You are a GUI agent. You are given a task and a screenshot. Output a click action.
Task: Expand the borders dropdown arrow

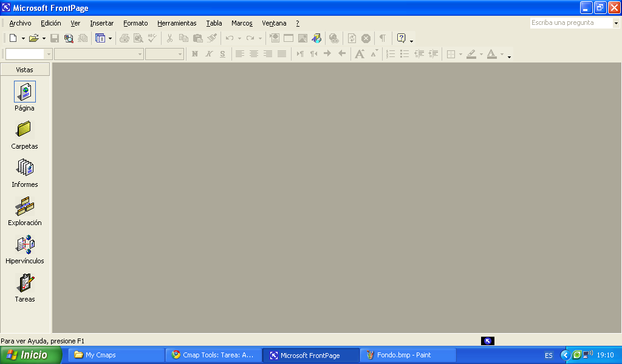[x=460, y=54]
